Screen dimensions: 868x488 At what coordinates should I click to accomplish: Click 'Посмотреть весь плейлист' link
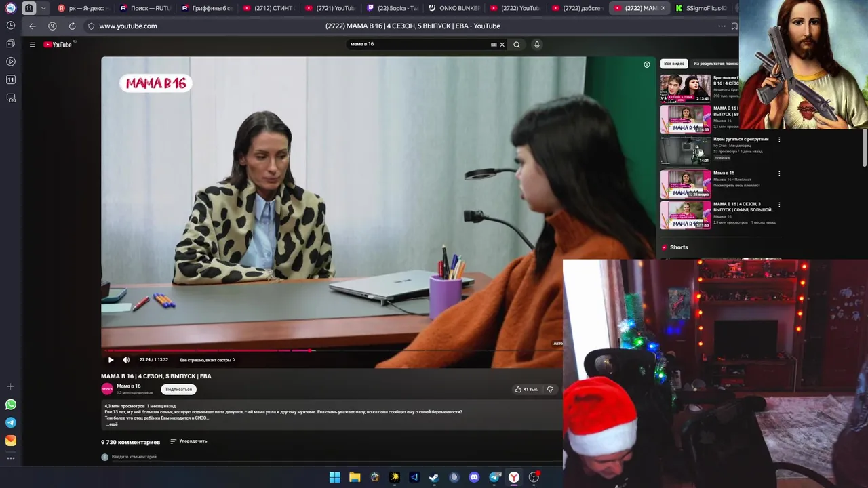pyautogui.click(x=736, y=185)
